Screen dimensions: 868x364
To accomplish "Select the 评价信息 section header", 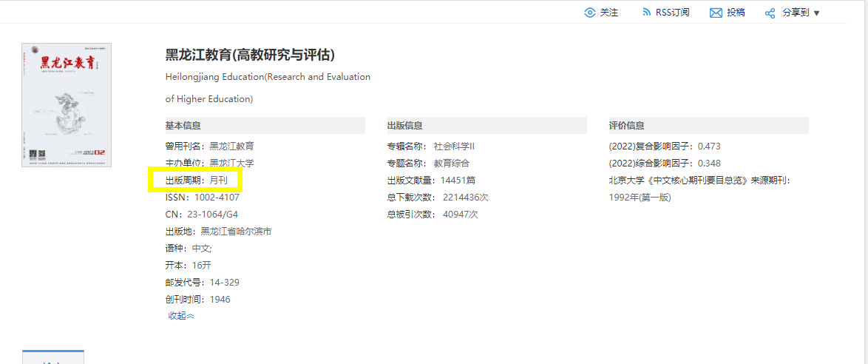I will (626, 126).
